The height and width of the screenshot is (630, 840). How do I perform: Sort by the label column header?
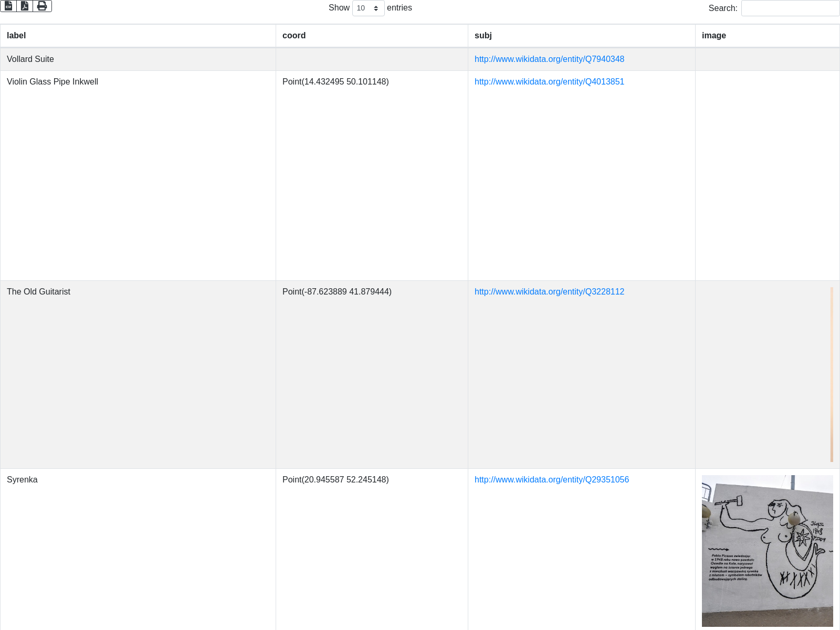(16, 36)
